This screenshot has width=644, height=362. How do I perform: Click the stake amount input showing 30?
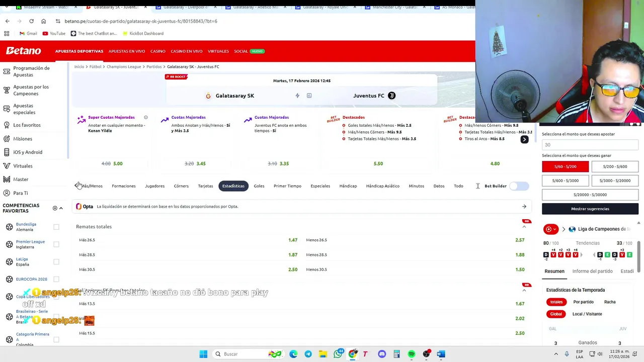coord(590,145)
